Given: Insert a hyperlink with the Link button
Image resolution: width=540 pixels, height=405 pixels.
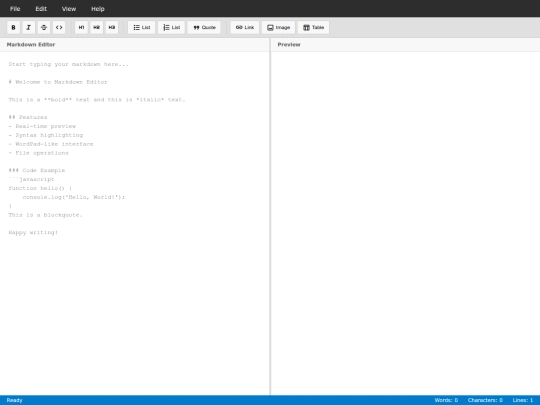Looking at the screenshot, I should 245,27.
